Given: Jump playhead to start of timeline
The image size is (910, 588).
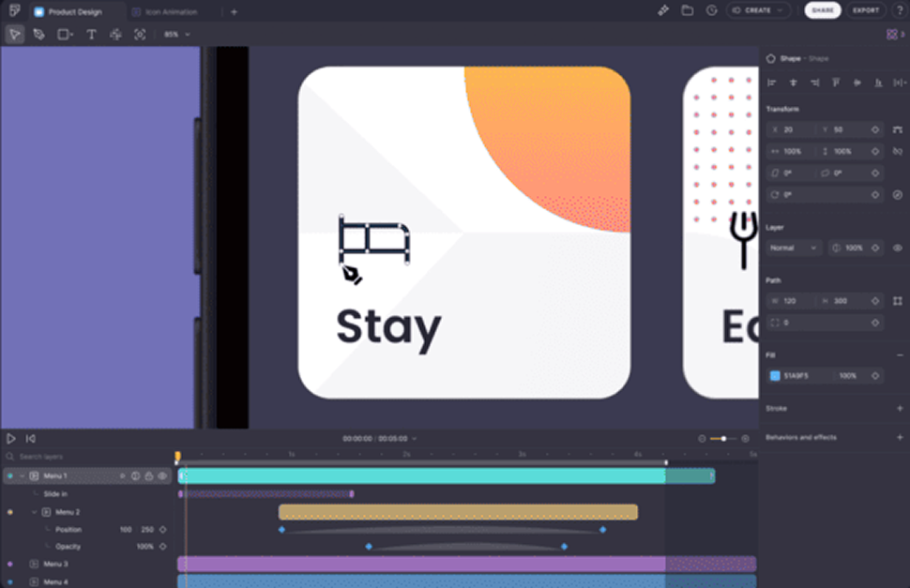Looking at the screenshot, I should click(x=31, y=438).
